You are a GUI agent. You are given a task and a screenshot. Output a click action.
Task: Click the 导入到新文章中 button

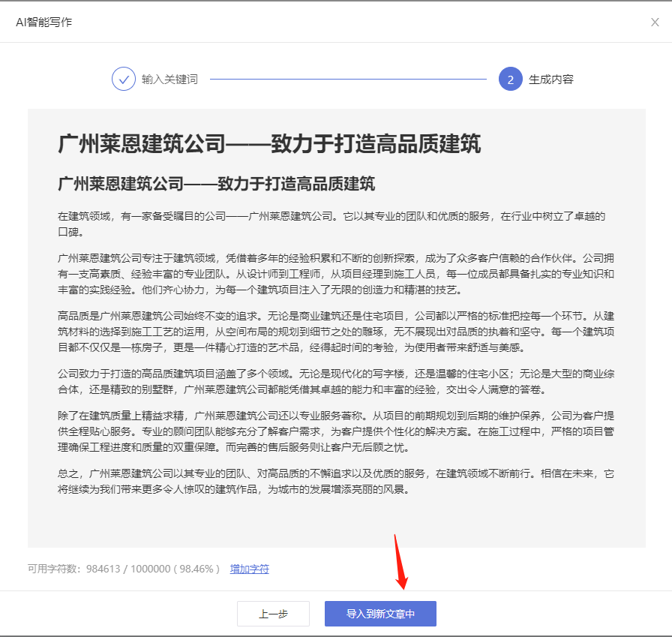(x=380, y=614)
